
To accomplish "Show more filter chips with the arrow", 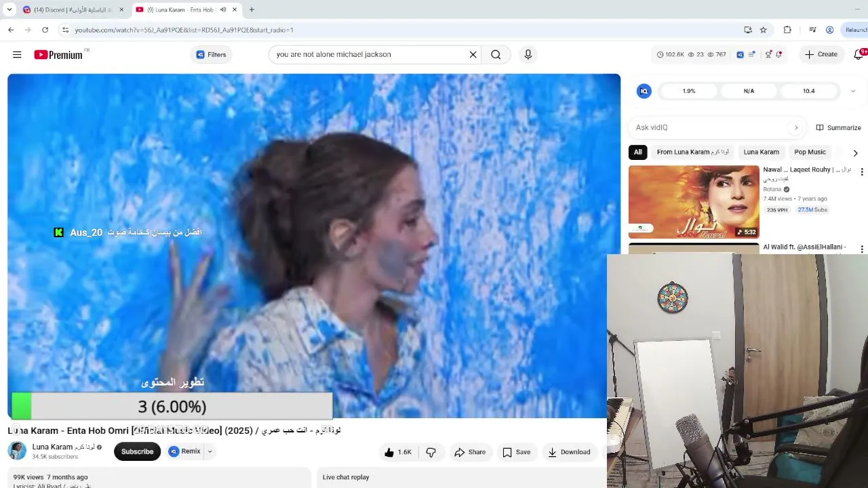I will [855, 152].
